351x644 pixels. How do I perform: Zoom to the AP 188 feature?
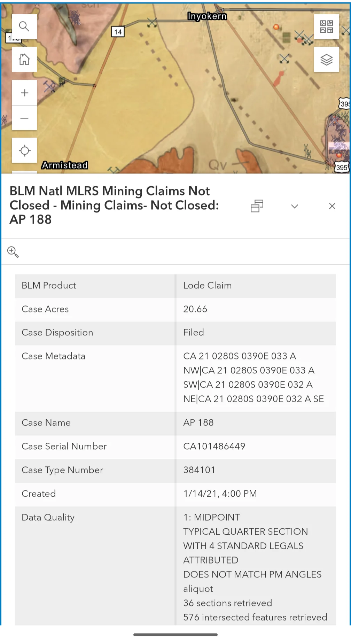(x=13, y=251)
